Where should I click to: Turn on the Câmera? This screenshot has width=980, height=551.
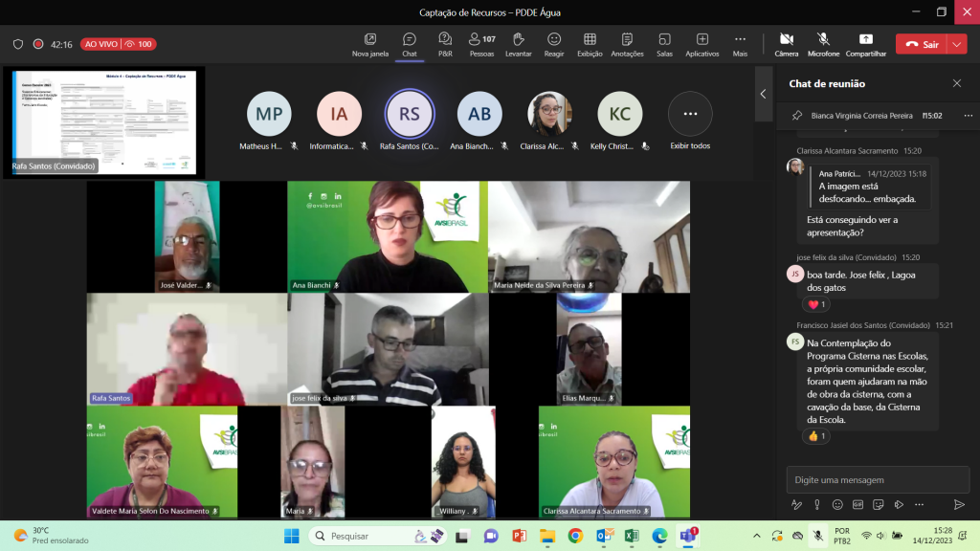coord(787,45)
